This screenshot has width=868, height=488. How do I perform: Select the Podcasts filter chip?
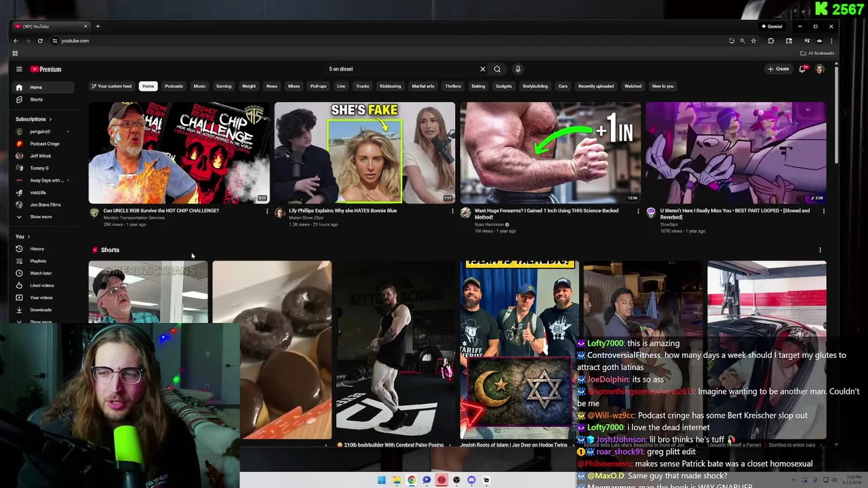174,86
